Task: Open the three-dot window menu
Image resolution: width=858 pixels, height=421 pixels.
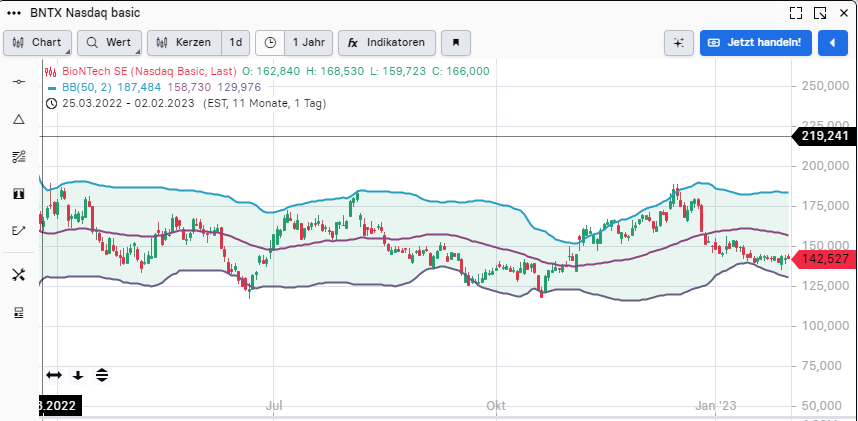Action: (x=14, y=13)
